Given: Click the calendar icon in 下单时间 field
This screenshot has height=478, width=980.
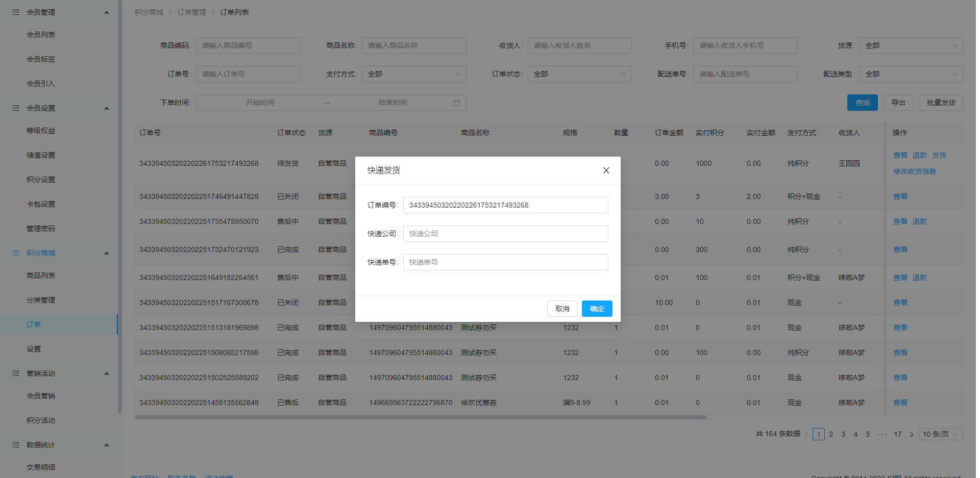Looking at the screenshot, I should pos(456,103).
